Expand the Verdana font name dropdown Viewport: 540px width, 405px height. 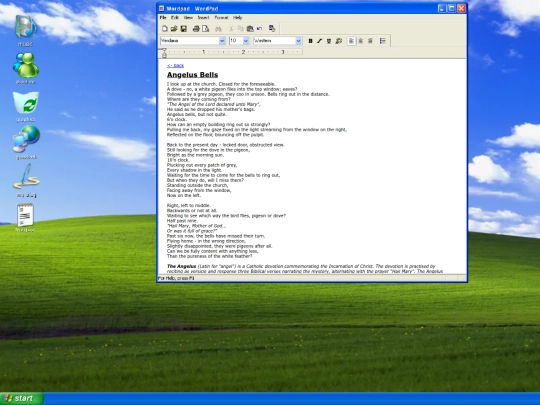pos(222,41)
